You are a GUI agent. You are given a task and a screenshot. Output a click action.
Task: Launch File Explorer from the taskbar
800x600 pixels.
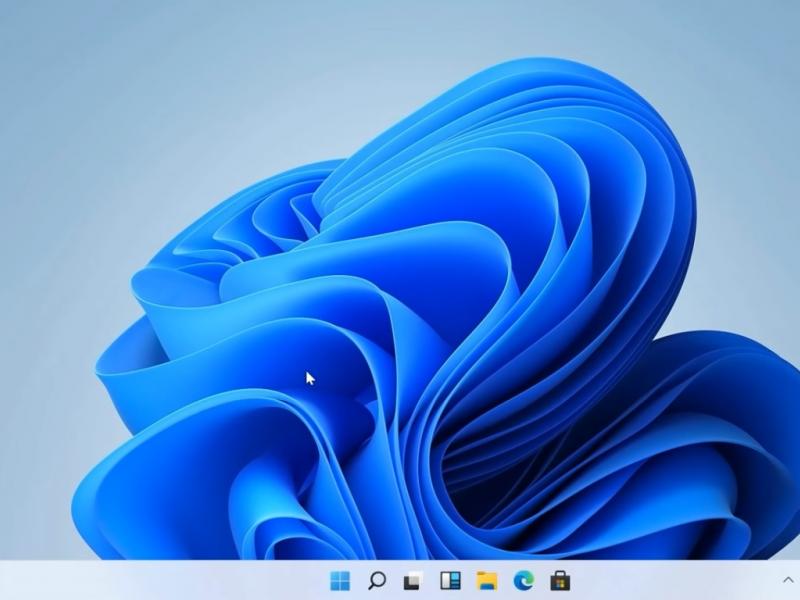(x=487, y=581)
